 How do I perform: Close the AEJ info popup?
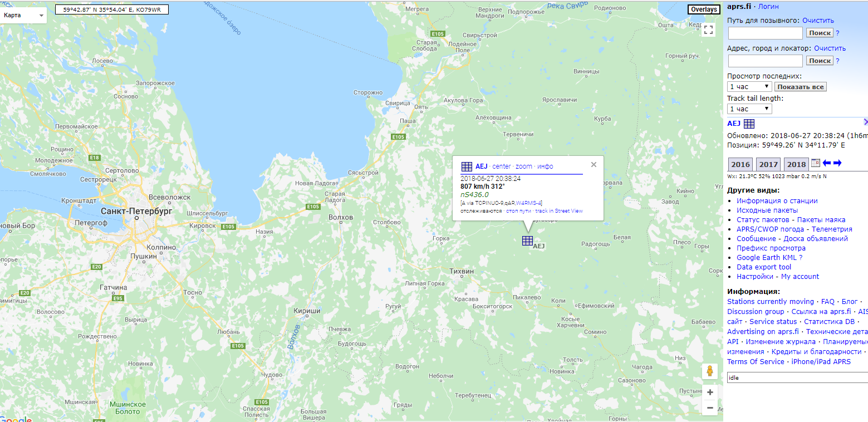594,164
